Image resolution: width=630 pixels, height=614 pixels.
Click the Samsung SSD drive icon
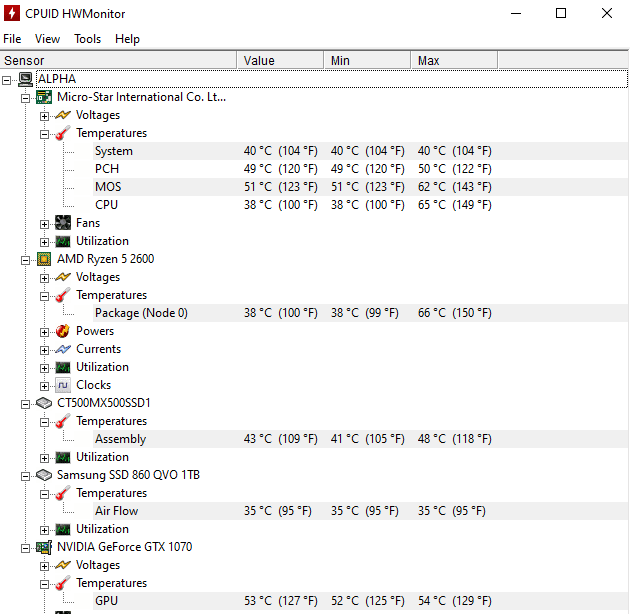pyautogui.click(x=44, y=475)
